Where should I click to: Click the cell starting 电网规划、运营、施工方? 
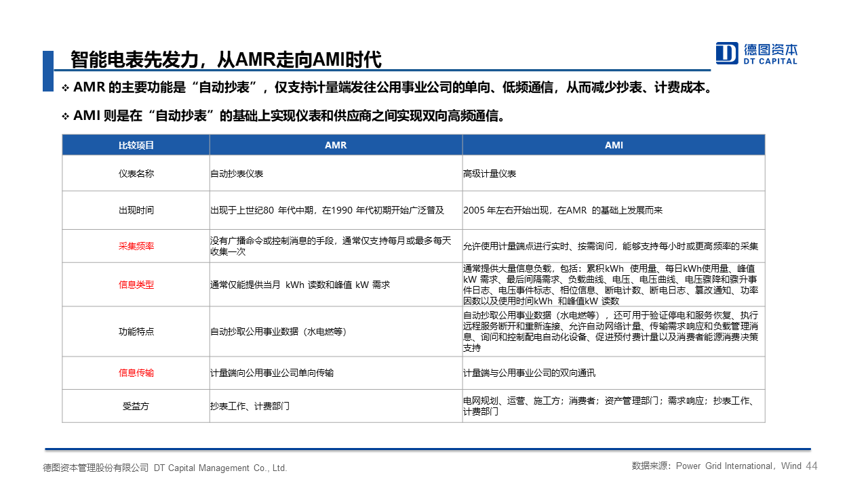point(614,406)
